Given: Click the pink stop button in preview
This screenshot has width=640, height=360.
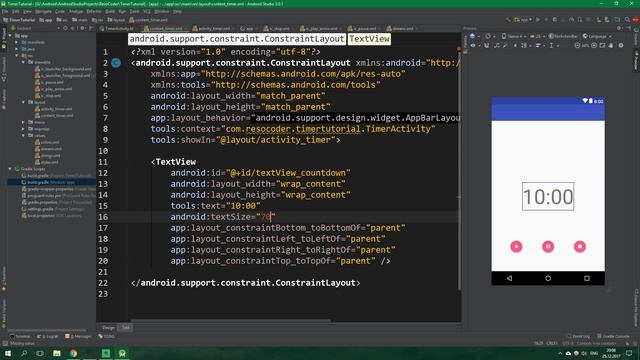Looking at the screenshot, I should point(580,247).
